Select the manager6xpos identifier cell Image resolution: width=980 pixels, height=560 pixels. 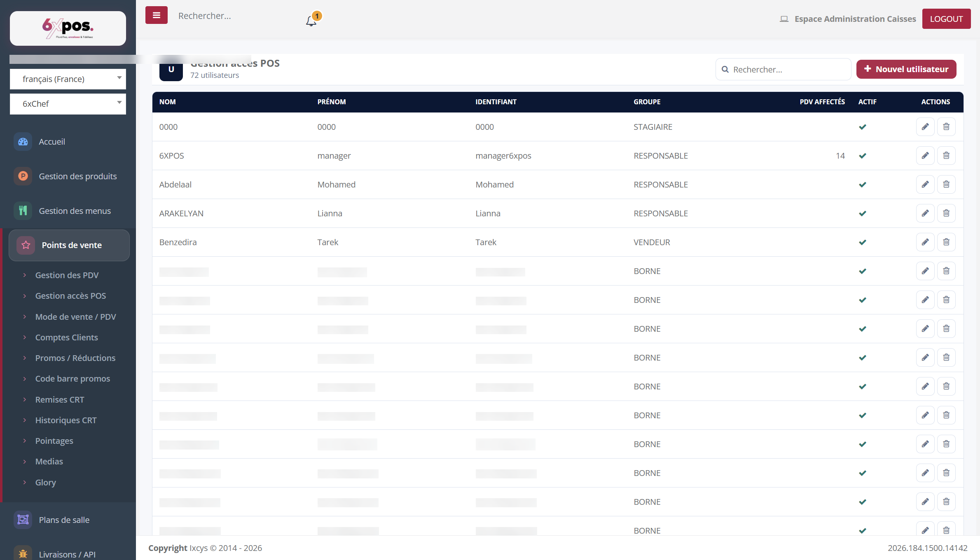tap(503, 156)
